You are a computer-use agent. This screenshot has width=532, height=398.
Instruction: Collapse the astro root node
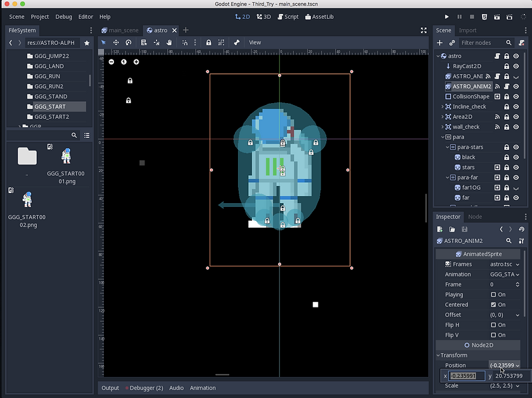click(x=438, y=56)
